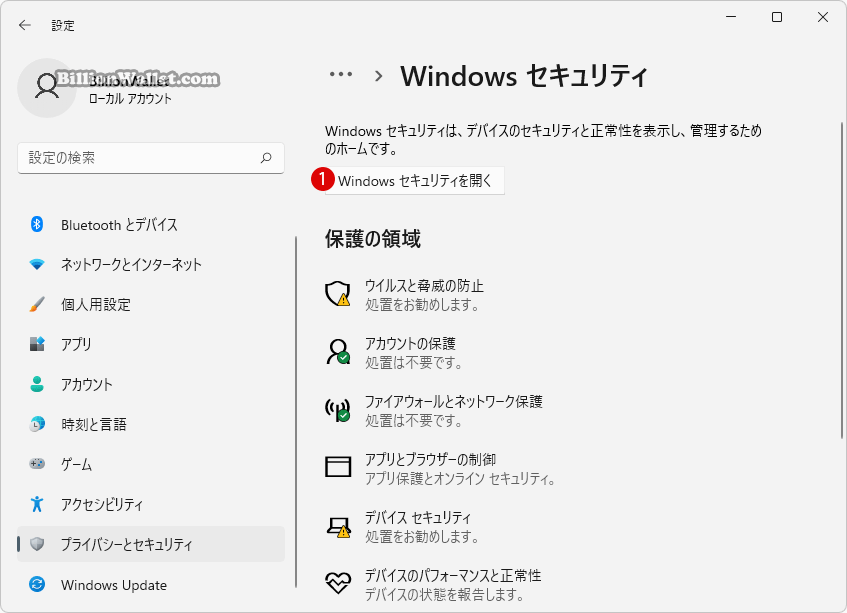847x613 pixels.
Task: Click the Windows Update sync icon
Action: (37, 584)
